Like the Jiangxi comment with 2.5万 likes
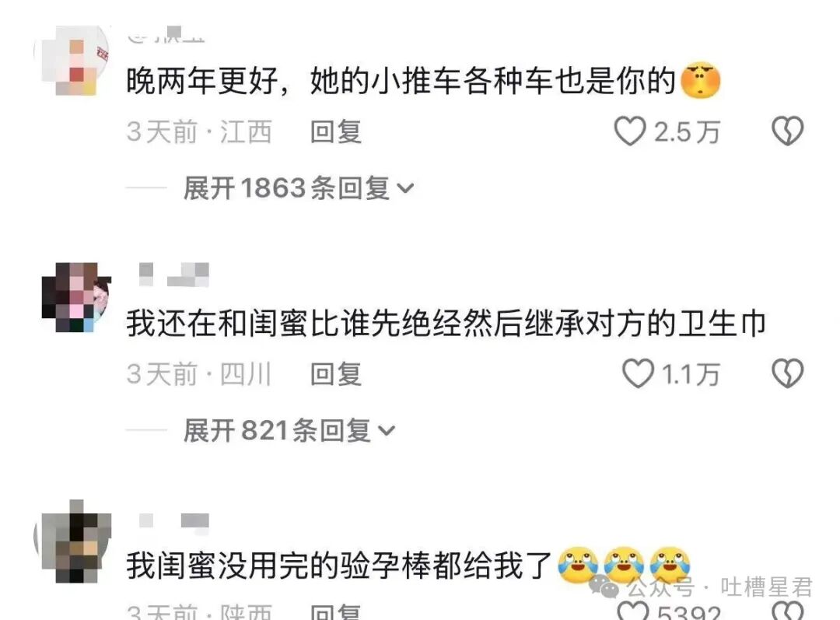840x620 pixels. click(x=629, y=131)
